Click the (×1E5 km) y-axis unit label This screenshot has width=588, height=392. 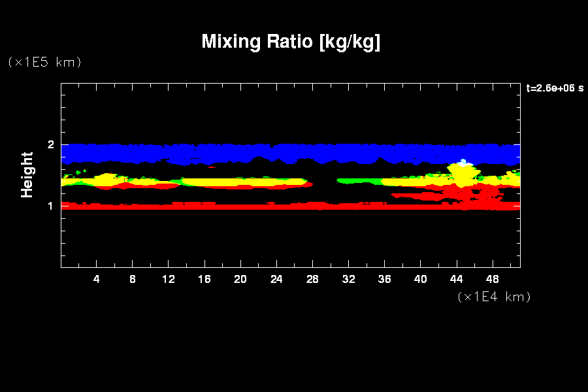44,62
